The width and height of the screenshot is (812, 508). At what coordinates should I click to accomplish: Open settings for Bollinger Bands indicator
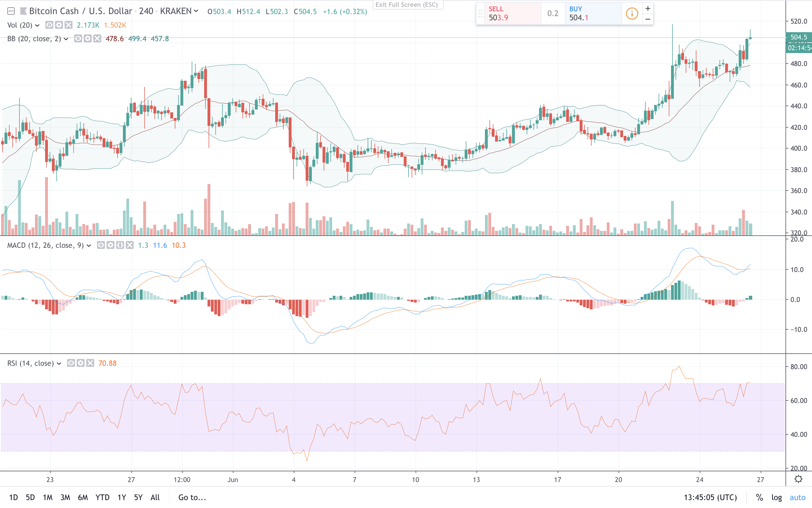pos(88,39)
